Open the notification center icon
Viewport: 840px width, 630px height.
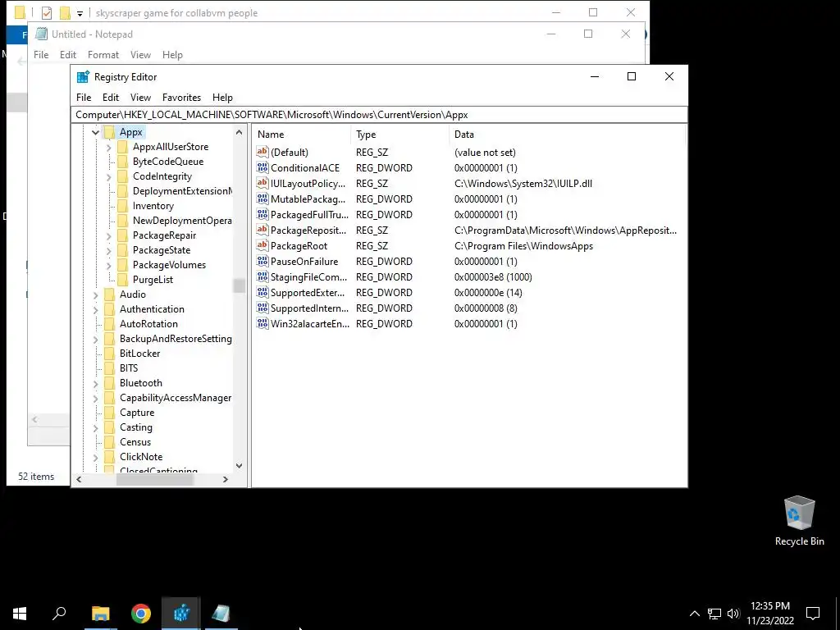pyautogui.click(x=813, y=614)
